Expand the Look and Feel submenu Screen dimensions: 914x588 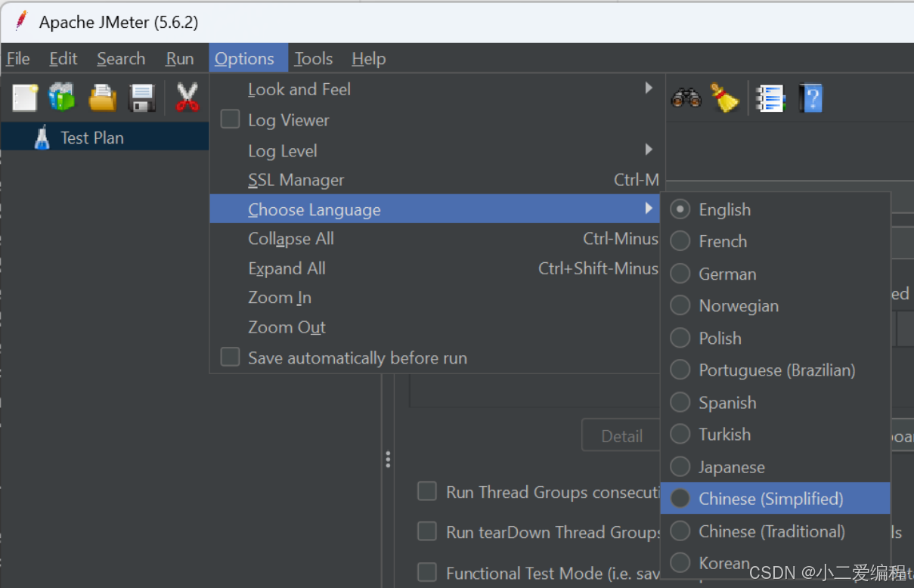[437, 89]
